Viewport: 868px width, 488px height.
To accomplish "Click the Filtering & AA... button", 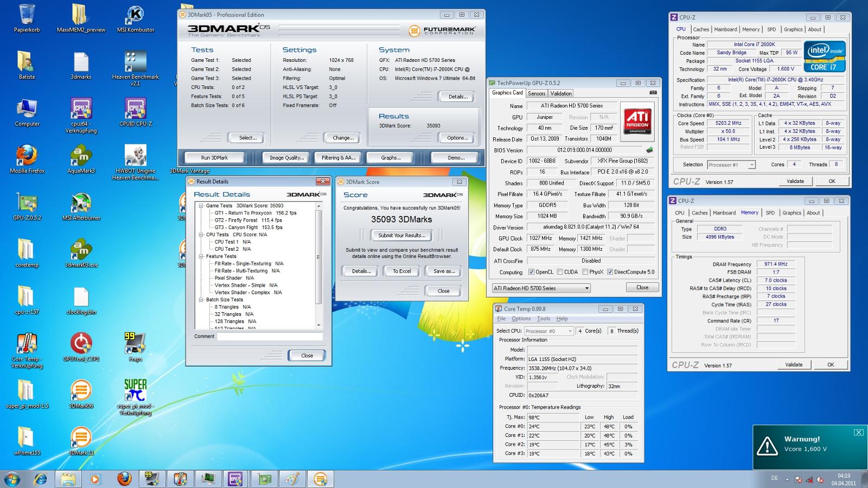I will tap(338, 158).
